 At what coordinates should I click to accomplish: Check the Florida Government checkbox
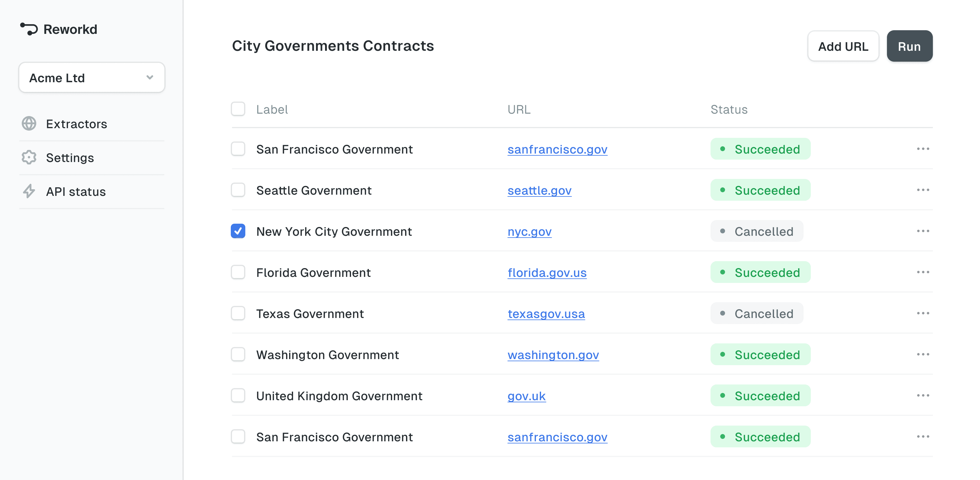(238, 272)
